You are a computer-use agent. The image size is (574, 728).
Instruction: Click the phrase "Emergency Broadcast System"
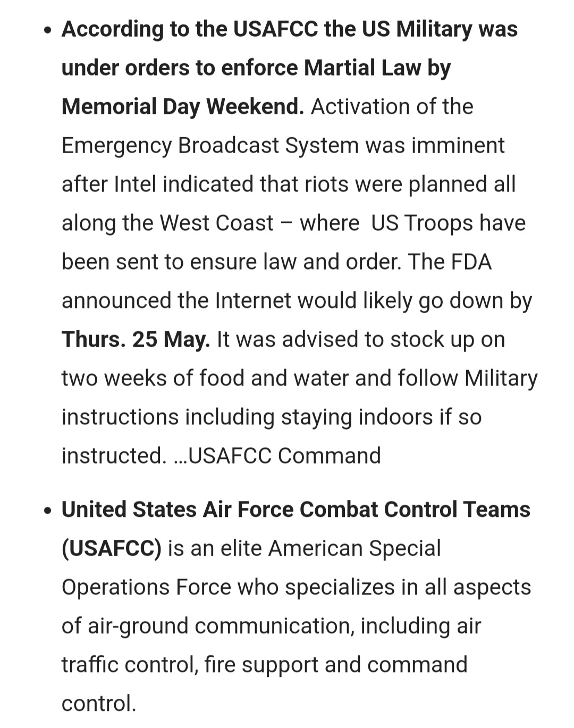tap(209, 146)
